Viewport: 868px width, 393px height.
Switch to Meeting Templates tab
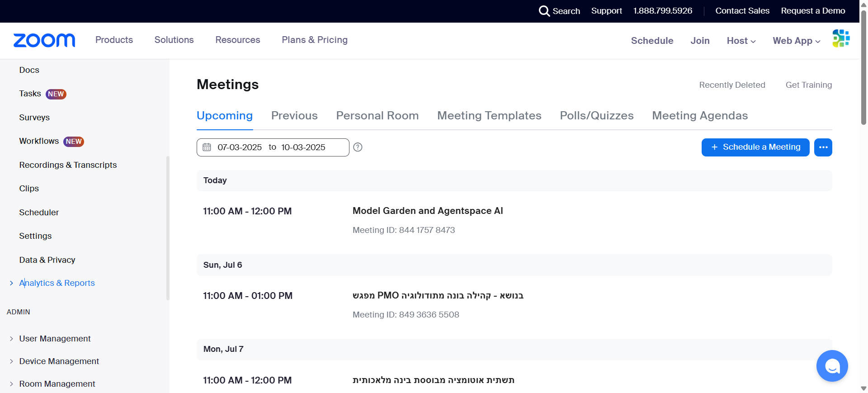[489, 116]
